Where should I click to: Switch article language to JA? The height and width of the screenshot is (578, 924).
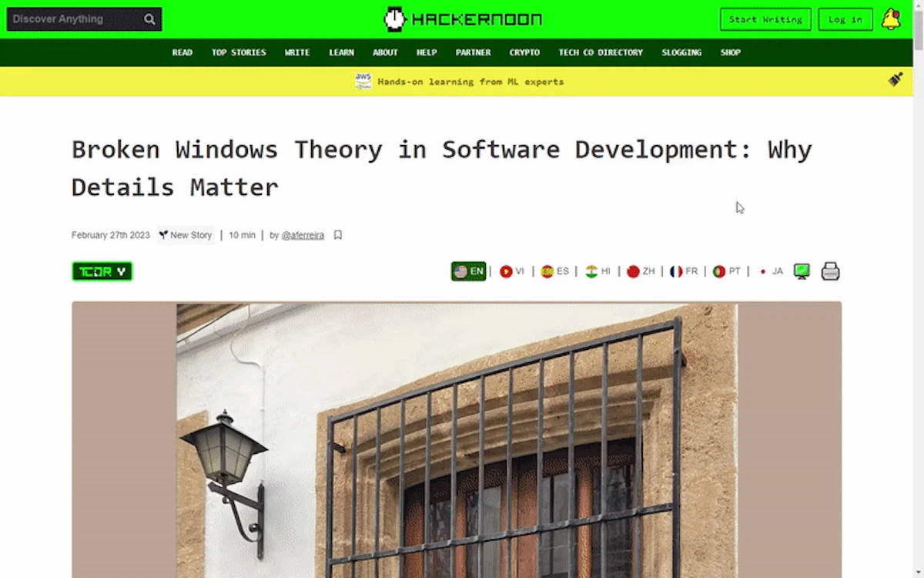pyautogui.click(x=770, y=271)
